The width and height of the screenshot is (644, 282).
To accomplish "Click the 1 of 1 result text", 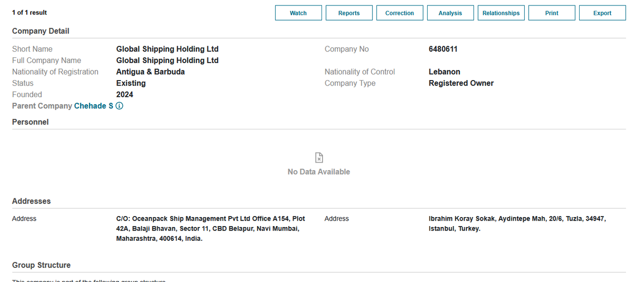I will (30, 13).
